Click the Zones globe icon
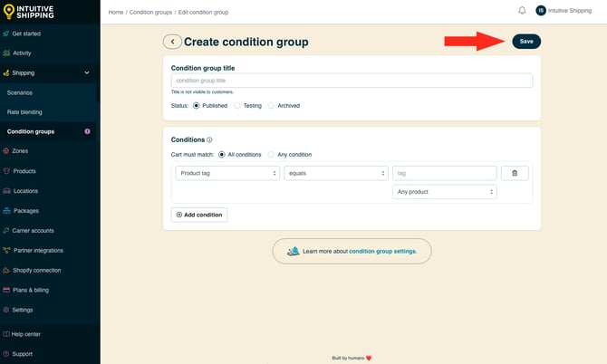Screen dimensions: 607x364 [x=5, y=151]
